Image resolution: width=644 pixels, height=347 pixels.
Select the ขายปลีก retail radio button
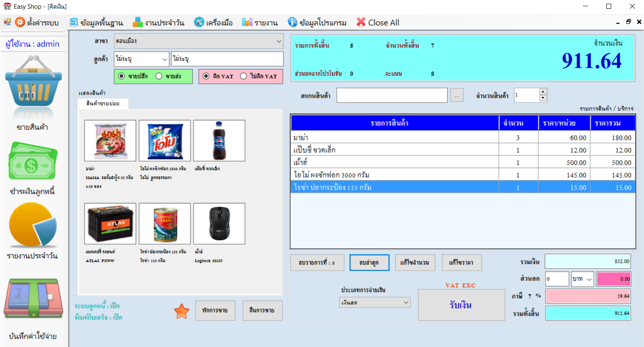[x=121, y=76]
